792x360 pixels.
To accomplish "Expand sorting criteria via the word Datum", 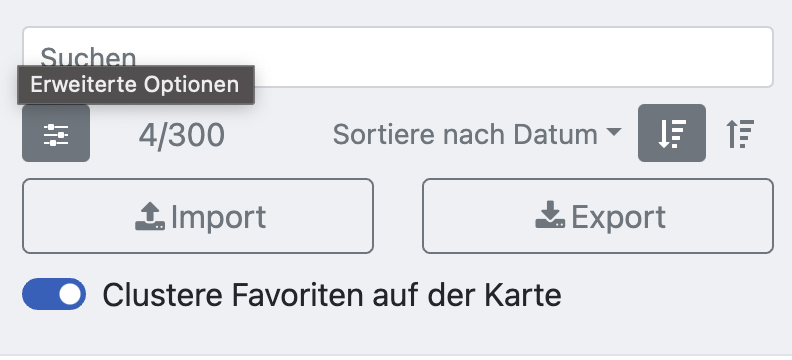I will (555, 134).
